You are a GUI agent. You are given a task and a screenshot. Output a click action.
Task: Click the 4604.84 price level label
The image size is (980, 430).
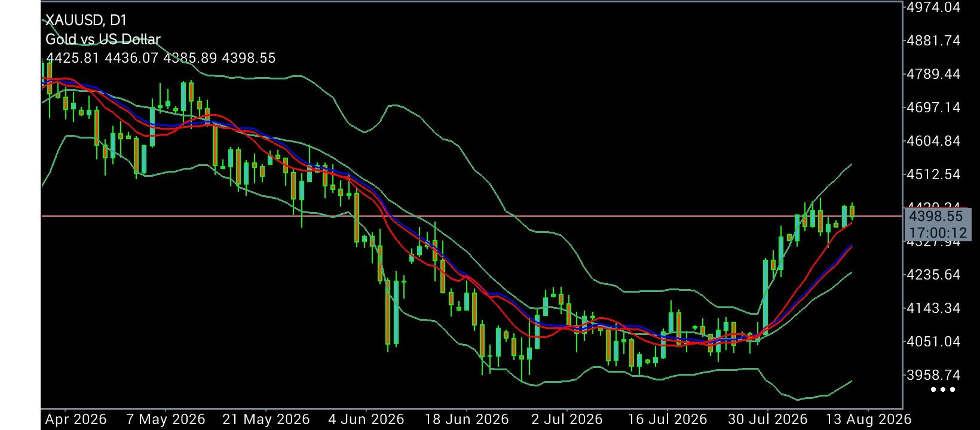pos(933,141)
